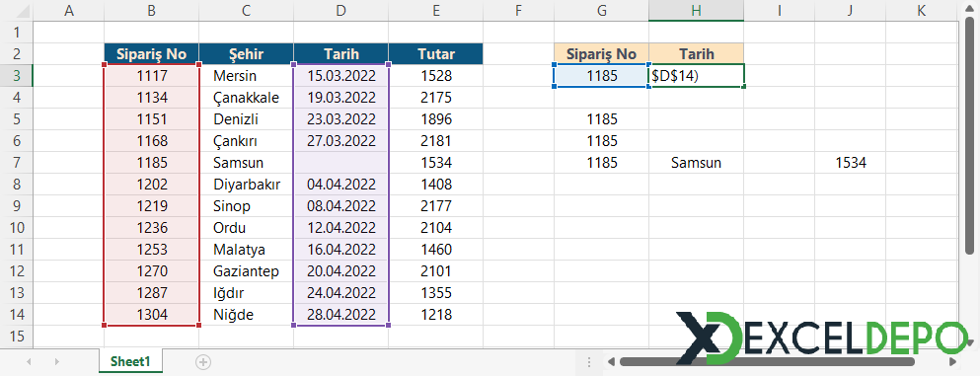Select cell G3 with value 1185

point(601,76)
